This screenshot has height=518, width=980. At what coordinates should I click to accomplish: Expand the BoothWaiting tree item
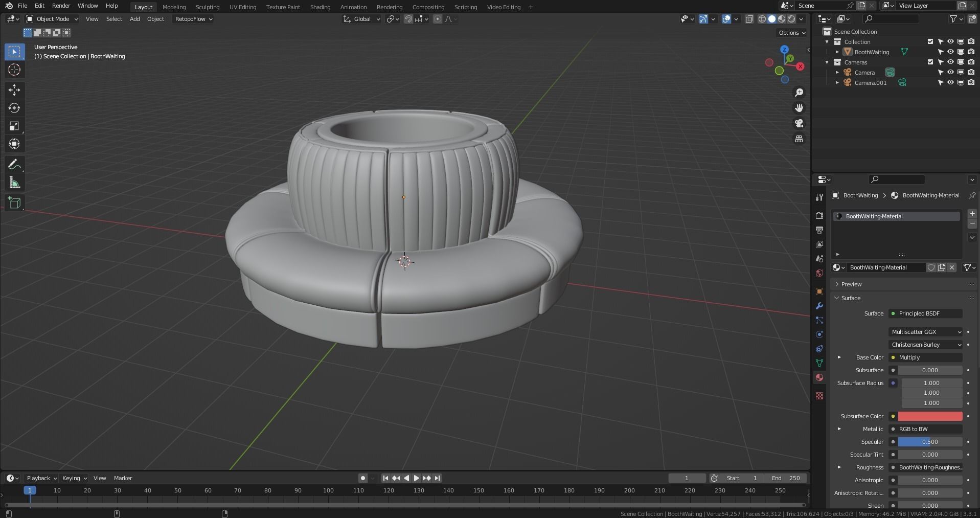pyautogui.click(x=837, y=52)
